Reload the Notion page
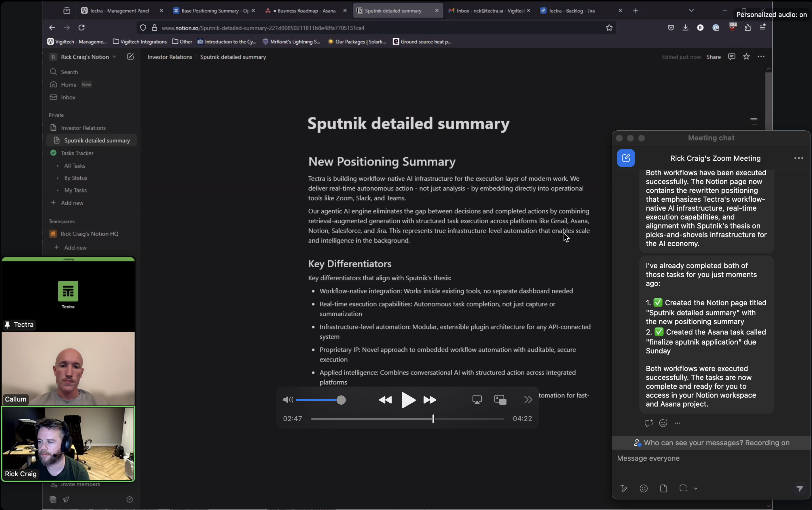Image resolution: width=812 pixels, height=510 pixels. tap(81, 28)
